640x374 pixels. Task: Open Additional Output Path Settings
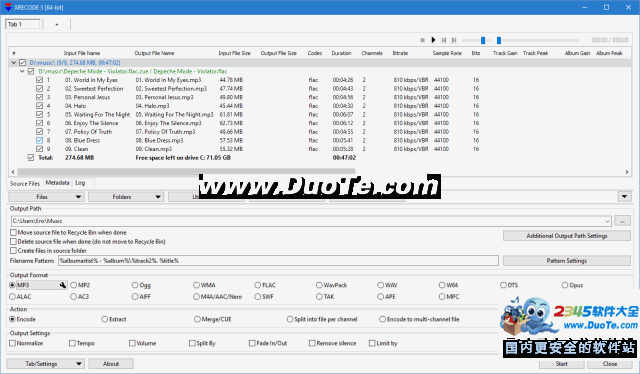pyautogui.click(x=567, y=236)
